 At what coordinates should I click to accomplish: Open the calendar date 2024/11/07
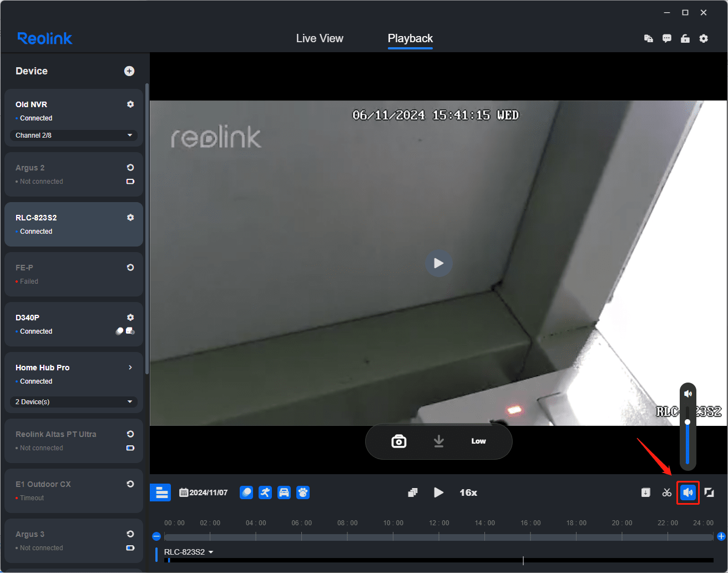click(x=204, y=492)
